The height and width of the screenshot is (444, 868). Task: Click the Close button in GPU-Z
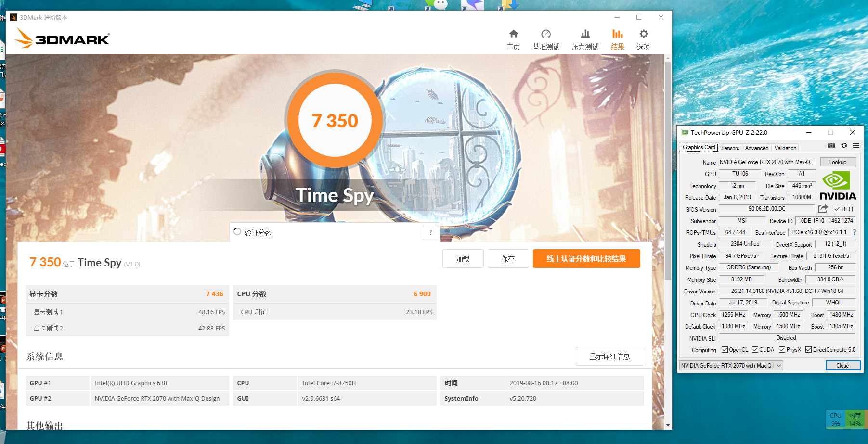tap(842, 366)
